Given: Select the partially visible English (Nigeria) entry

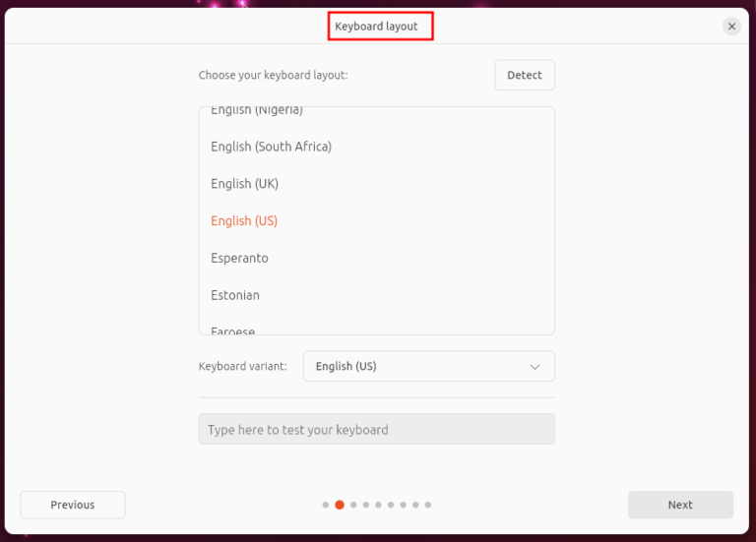Looking at the screenshot, I should pyautogui.click(x=256, y=111).
